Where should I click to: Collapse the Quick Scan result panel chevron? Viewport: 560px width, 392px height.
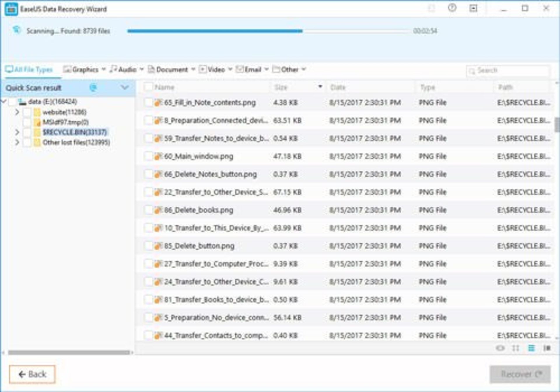125,87
